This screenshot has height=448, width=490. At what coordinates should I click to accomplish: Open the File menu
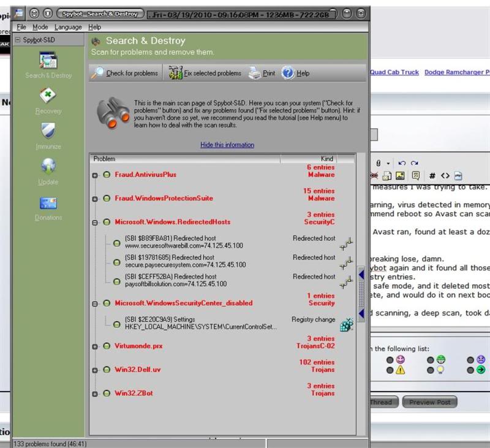coord(21,27)
